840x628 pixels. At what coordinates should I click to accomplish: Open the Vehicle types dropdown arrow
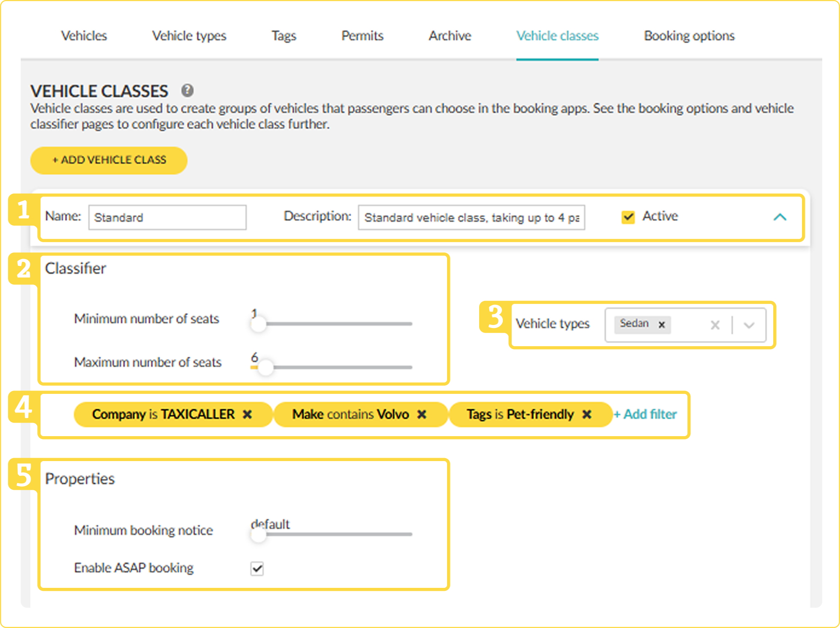point(749,325)
